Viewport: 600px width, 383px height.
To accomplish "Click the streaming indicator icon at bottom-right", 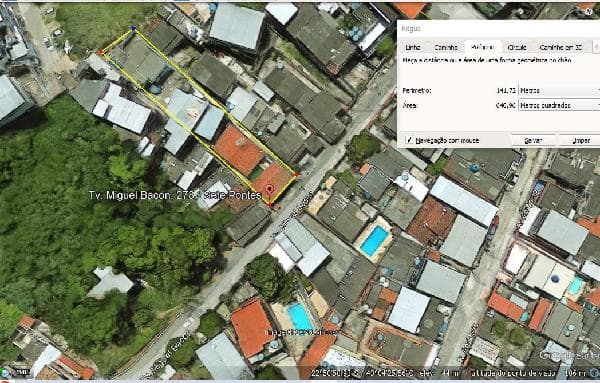I will (595, 372).
